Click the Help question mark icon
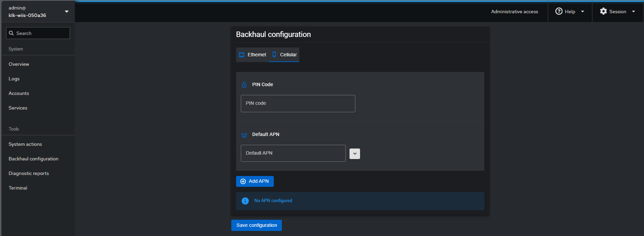Screen dimensions: 644x236 click(559, 11)
